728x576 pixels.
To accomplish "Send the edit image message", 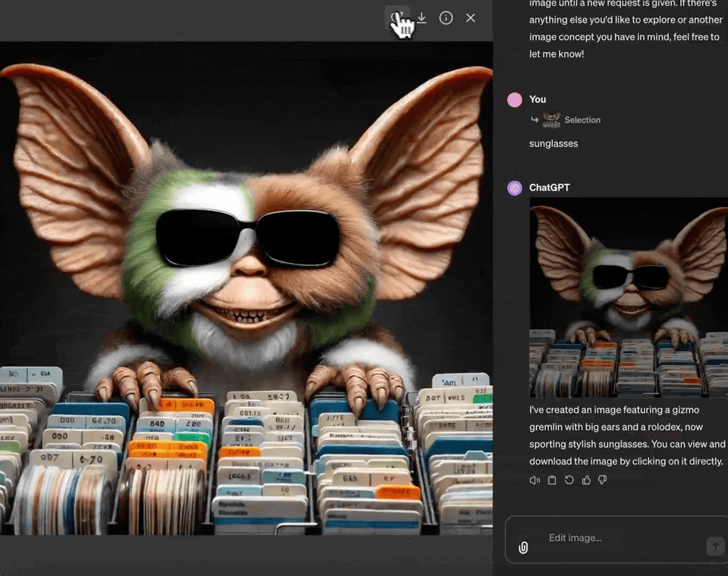I will [715, 546].
